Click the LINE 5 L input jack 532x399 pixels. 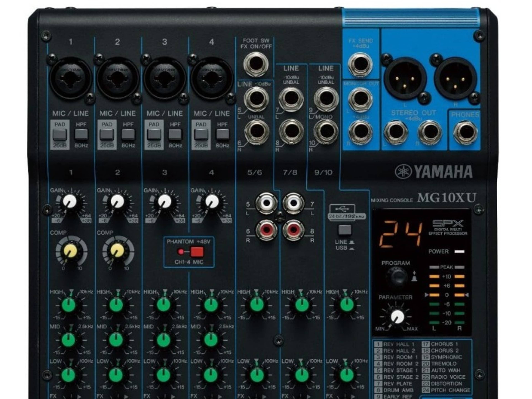256,100
